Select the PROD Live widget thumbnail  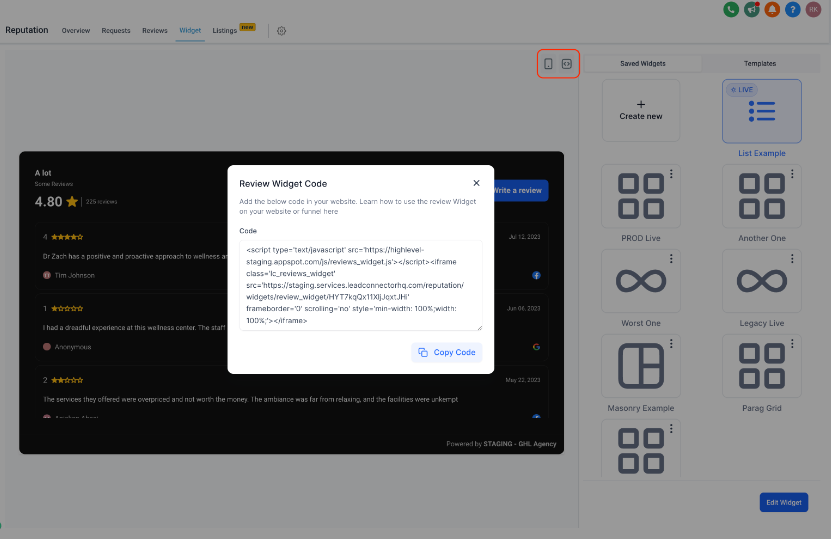point(641,196)
